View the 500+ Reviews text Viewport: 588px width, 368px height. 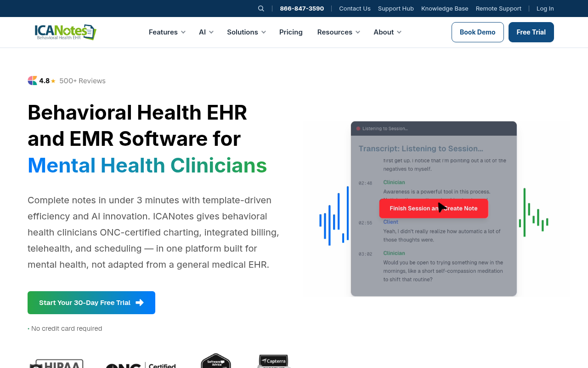(82, 81)
